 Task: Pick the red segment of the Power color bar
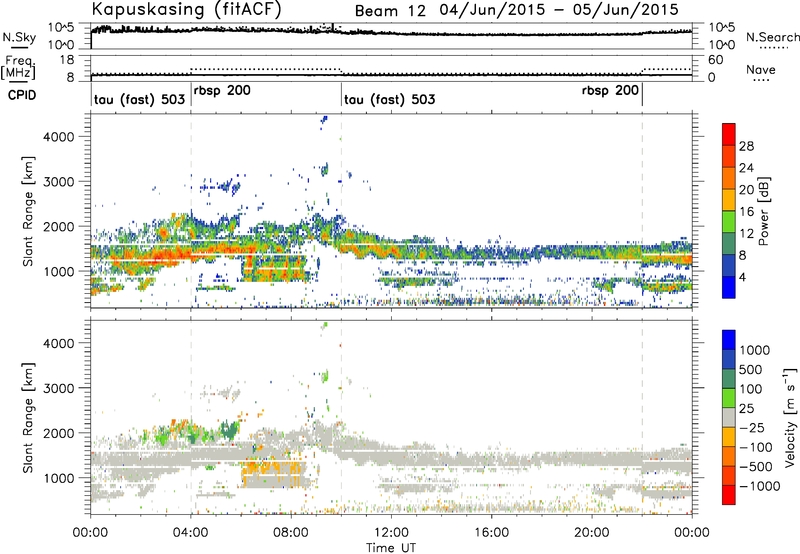(729, 134)
